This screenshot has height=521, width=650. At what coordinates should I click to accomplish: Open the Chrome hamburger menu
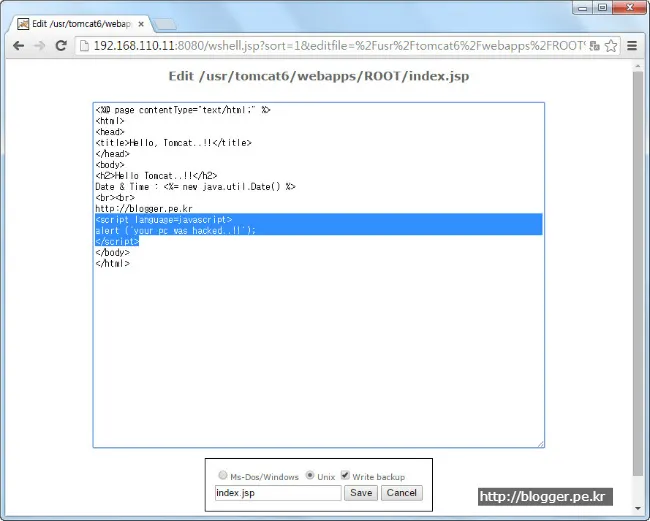(632, 46)
